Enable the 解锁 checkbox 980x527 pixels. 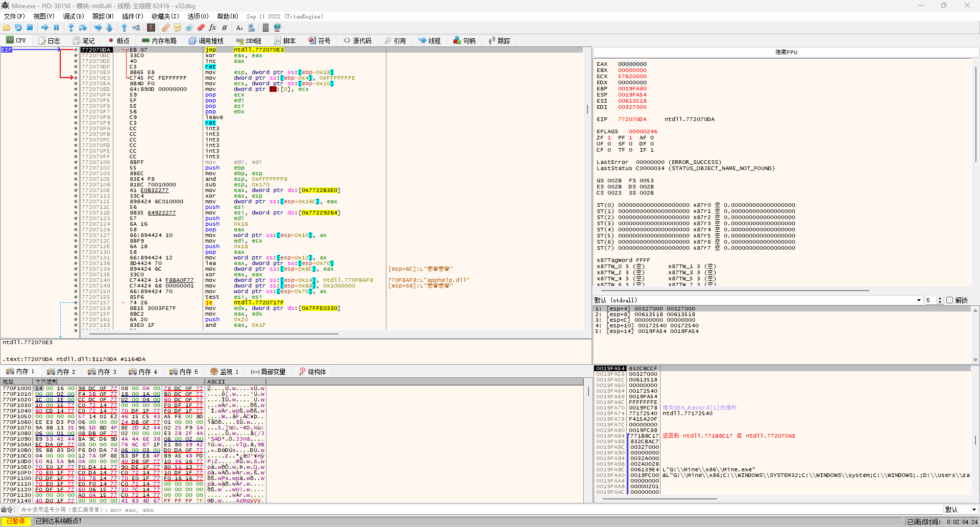(x=949, y=300)
